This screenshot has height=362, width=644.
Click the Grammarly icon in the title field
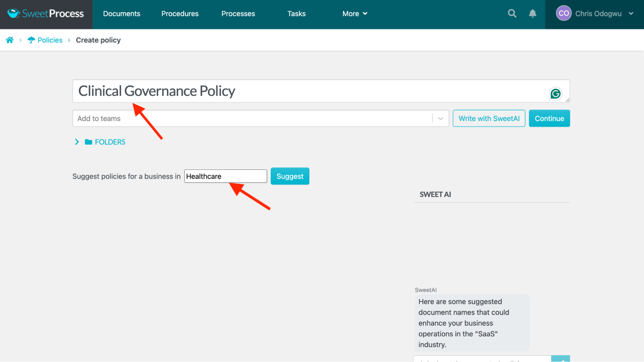(x=556, y=94)
